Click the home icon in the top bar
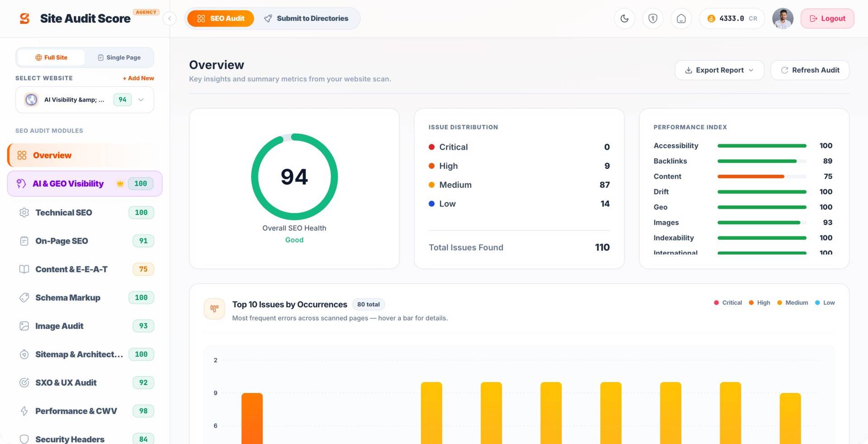This screenshot has height=444, width=868. tap(681, 19)
